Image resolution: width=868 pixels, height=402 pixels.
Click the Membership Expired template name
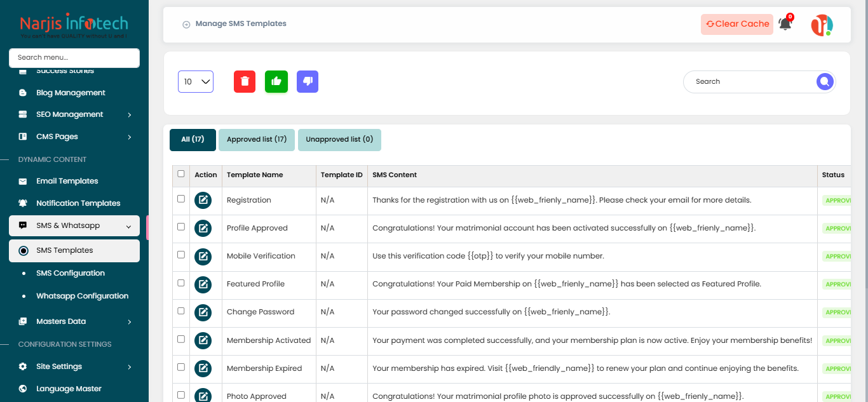[x=264, y=368]
